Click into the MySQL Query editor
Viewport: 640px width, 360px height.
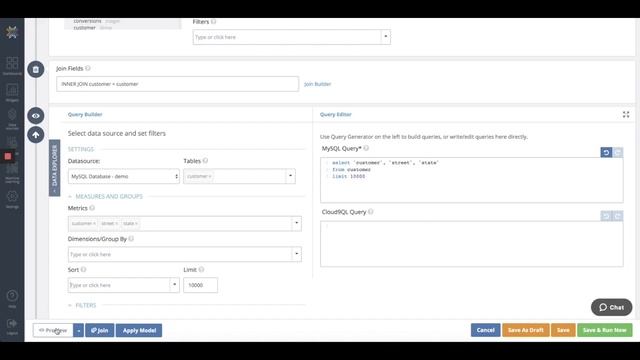(471, 180)
